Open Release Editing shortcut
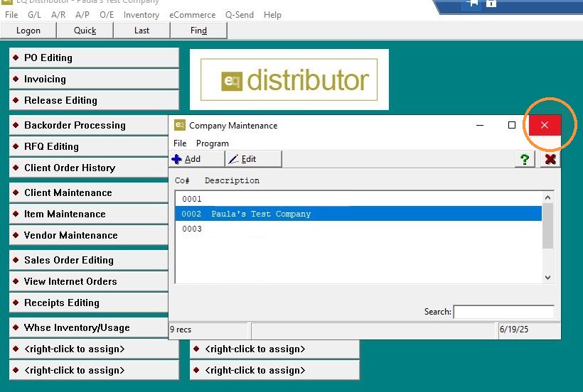Screen dimensions: 583x392 click(94, 100)
